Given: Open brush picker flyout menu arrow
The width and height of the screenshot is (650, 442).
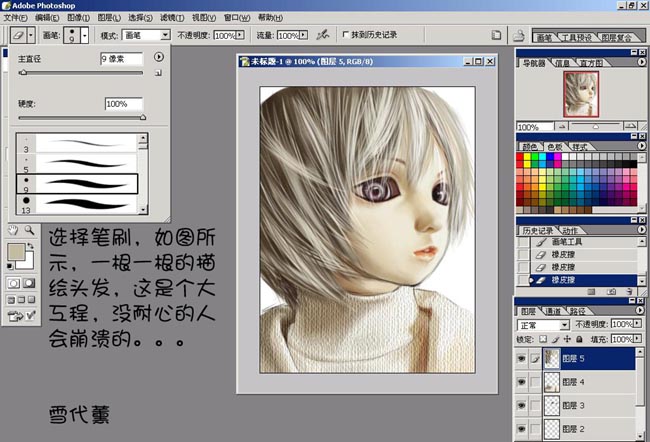Looking at the screenshot, I should click(x=159, y=58).
